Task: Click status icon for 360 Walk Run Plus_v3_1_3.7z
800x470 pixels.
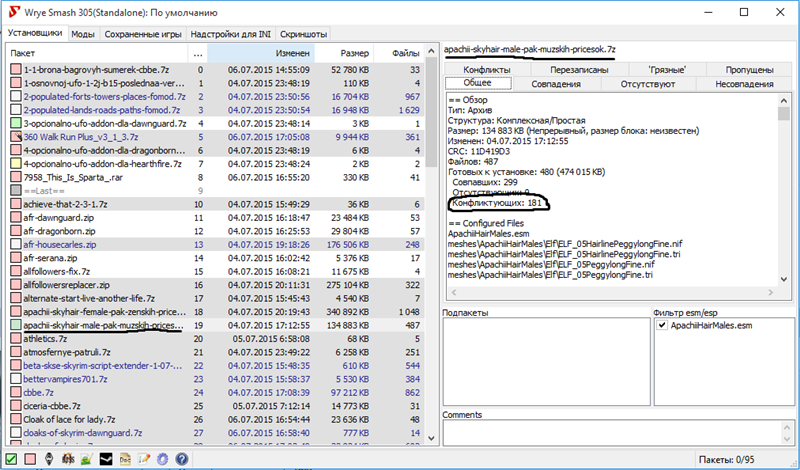Action: pyautogui.click(x=16, y=137)
